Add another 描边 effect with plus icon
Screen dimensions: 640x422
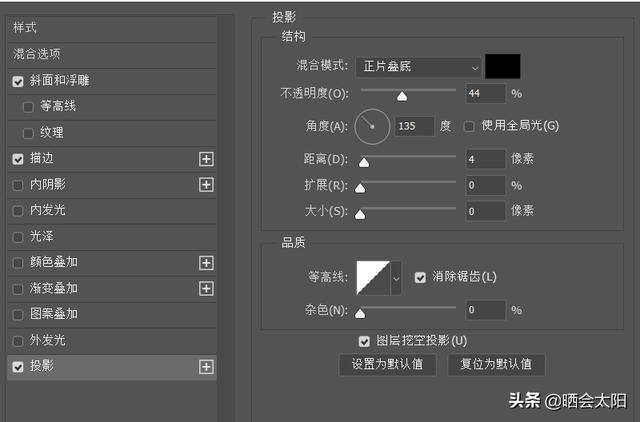click(x=206, y=159)
